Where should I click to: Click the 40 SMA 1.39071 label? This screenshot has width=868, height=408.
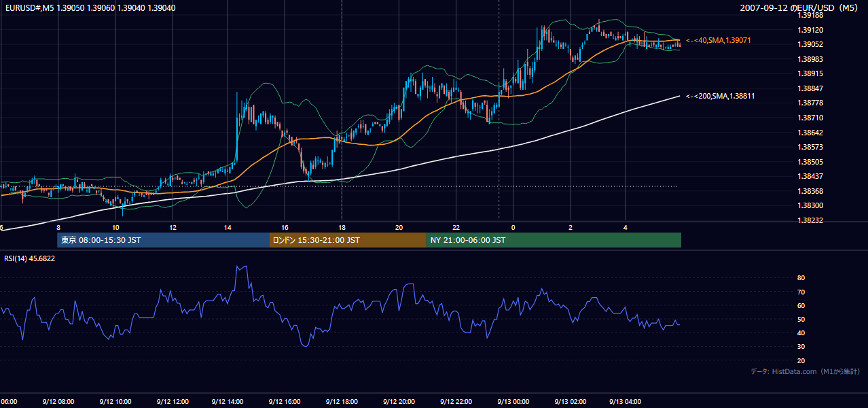[x=719, y=41]
